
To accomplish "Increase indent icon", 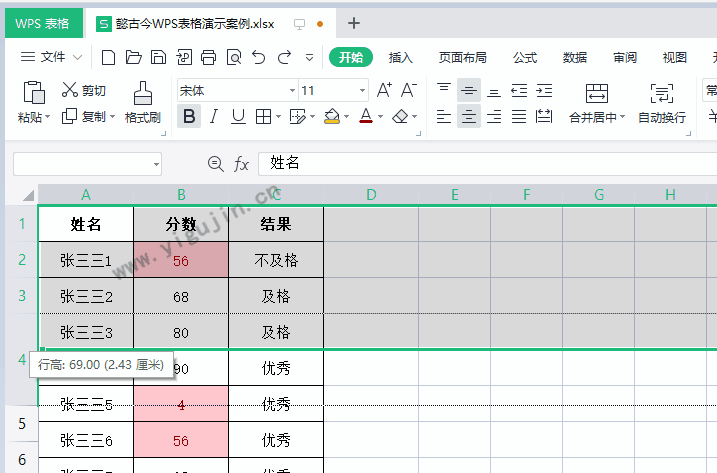I will pyautogui.click(x=544, y=90).
